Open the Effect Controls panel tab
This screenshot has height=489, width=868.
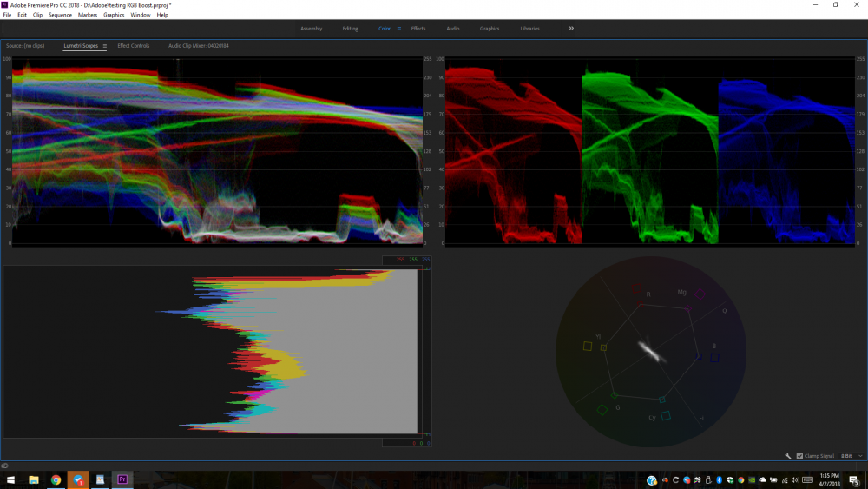pos(134,46)
